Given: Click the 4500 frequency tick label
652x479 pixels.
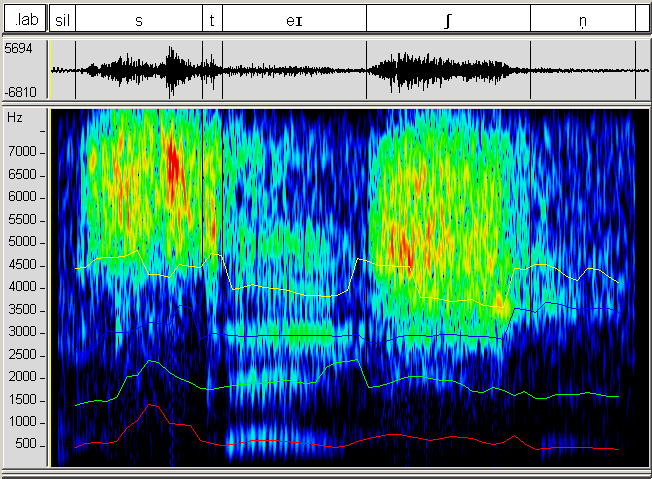Looking at the screenshot, I should (23, 264).
